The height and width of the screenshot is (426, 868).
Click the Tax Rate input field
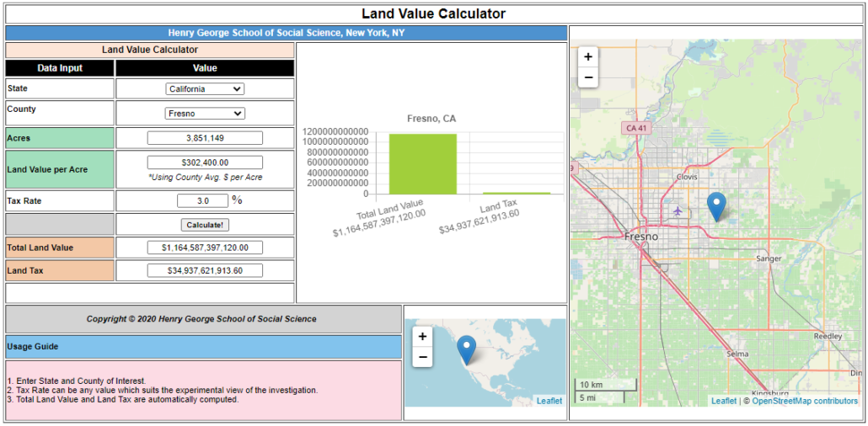click(202, 201)
